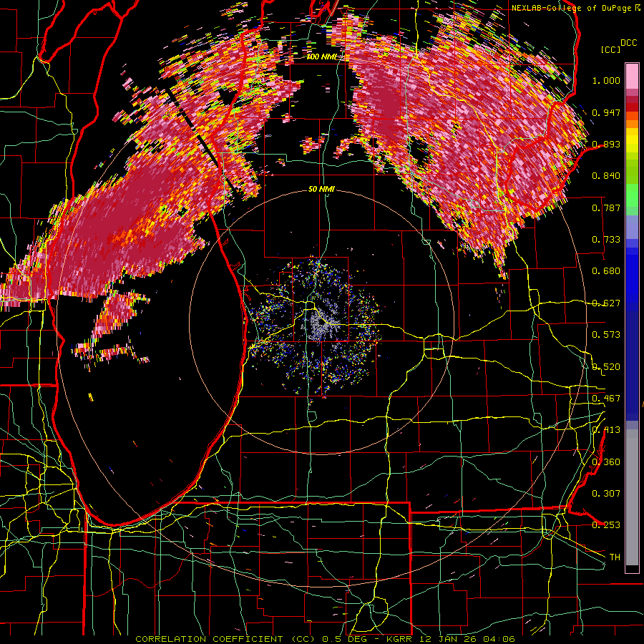
Task: Click the gray lower segment of color bar
Action: [632, 497]
